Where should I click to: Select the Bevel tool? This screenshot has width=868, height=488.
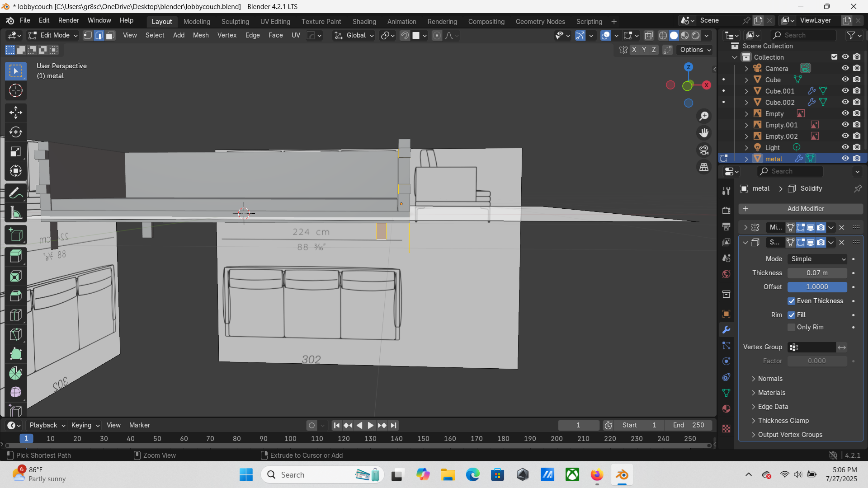click(x=16, y=296)
